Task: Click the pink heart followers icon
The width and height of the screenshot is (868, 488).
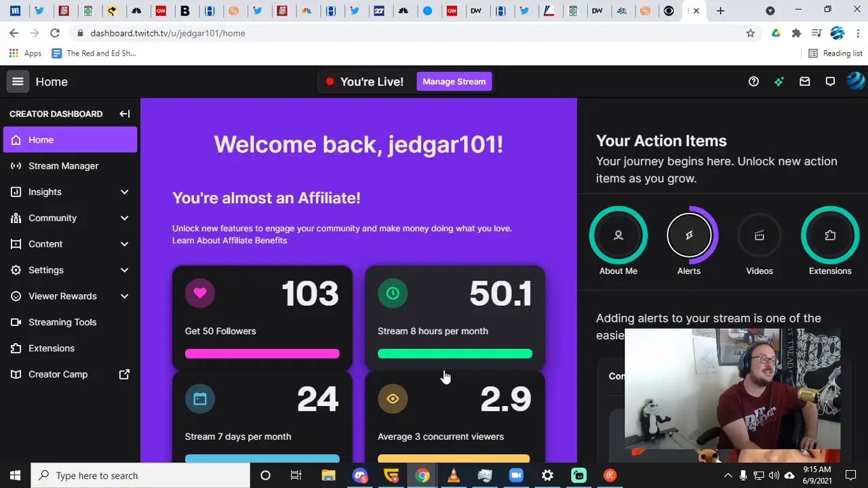Action: point(200,293)
